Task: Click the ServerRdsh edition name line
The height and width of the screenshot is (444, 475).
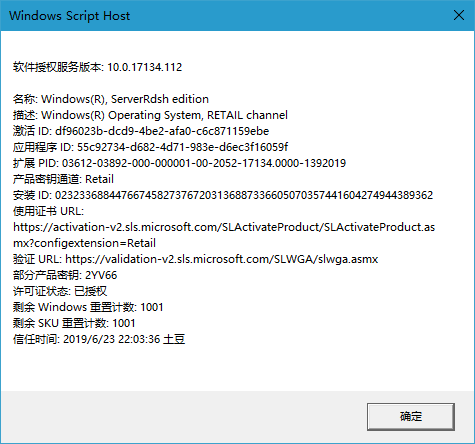Action: pyautogui.click(x=111, y=99)
